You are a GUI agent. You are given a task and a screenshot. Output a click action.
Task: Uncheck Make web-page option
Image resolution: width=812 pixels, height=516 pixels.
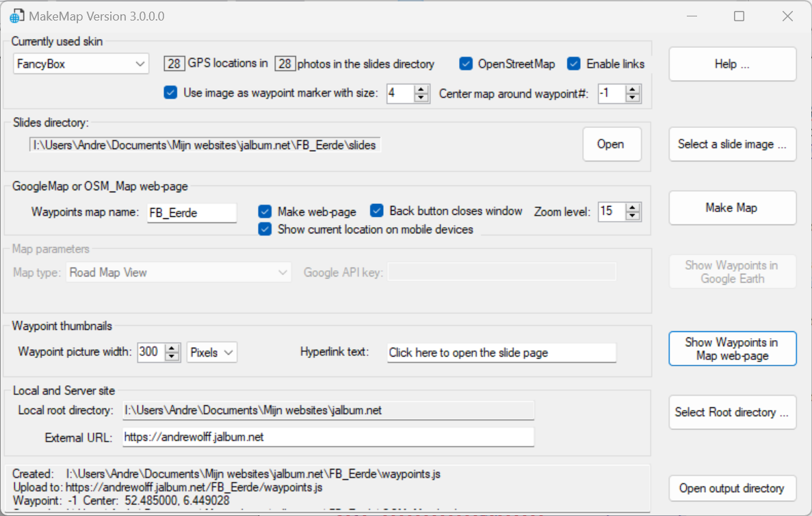click(x=265, y=211)
